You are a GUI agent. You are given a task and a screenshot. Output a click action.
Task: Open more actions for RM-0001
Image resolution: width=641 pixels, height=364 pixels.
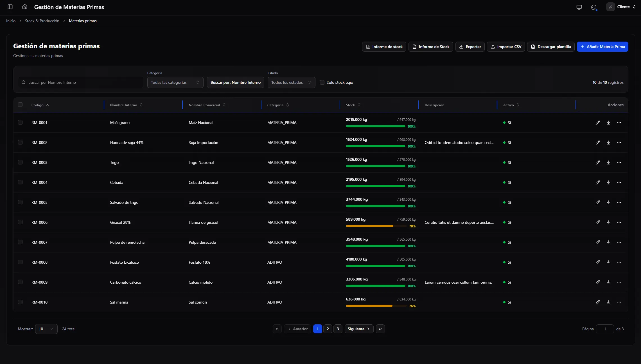point(619,123)
